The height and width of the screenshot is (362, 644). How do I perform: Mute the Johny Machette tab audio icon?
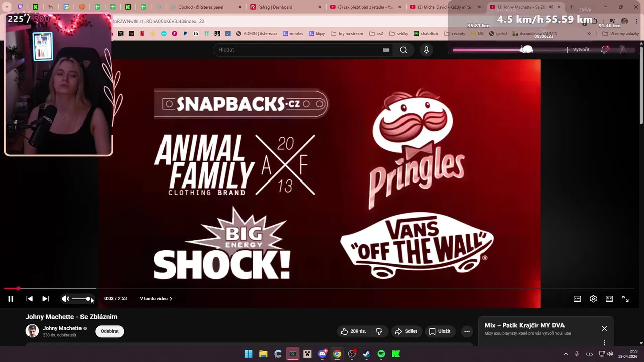[551, 7]
